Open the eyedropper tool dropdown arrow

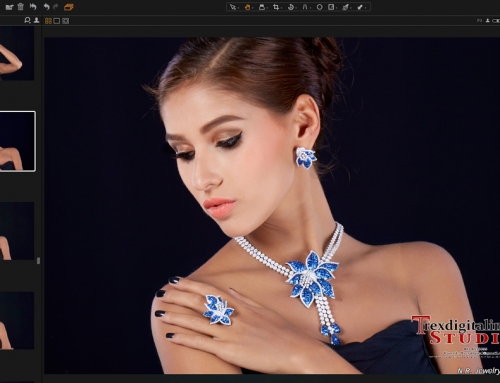click(x=351, y=8)
